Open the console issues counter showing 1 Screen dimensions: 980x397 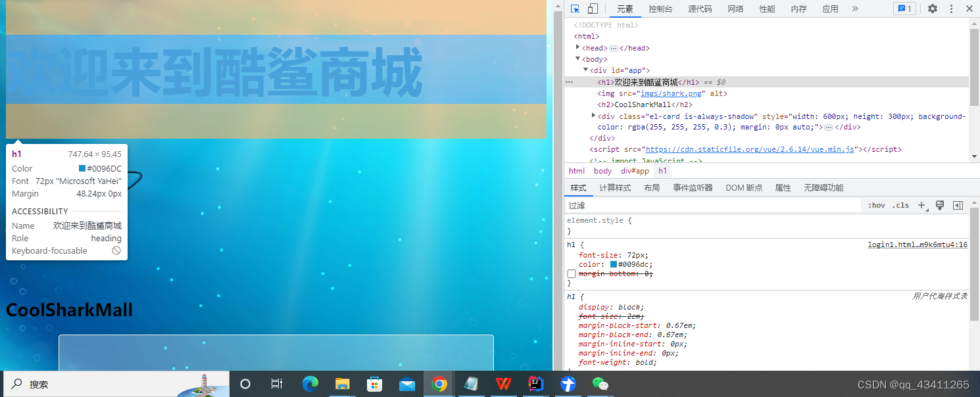pyautogui.click(x=904, y=9)
